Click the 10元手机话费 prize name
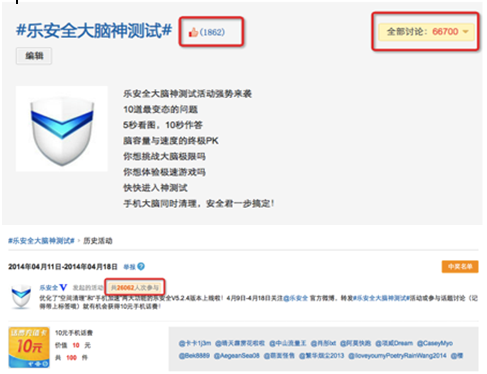Screen dimensions: 487x374 (x=74, y=333)
